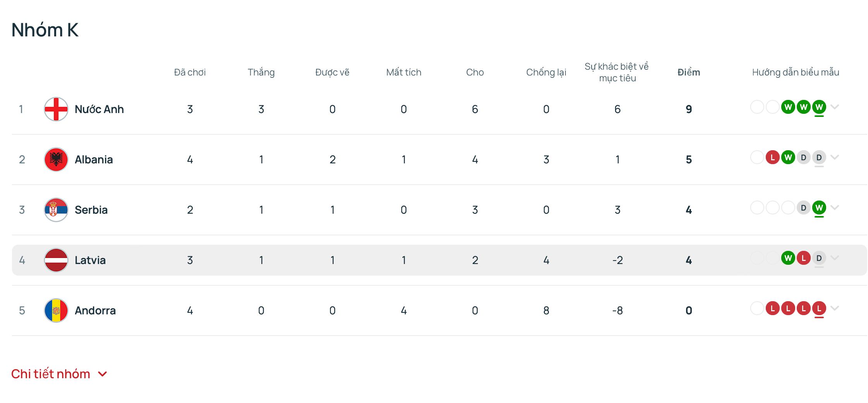
Task: Click the Serbia flag icon
Action: (56, 210)
